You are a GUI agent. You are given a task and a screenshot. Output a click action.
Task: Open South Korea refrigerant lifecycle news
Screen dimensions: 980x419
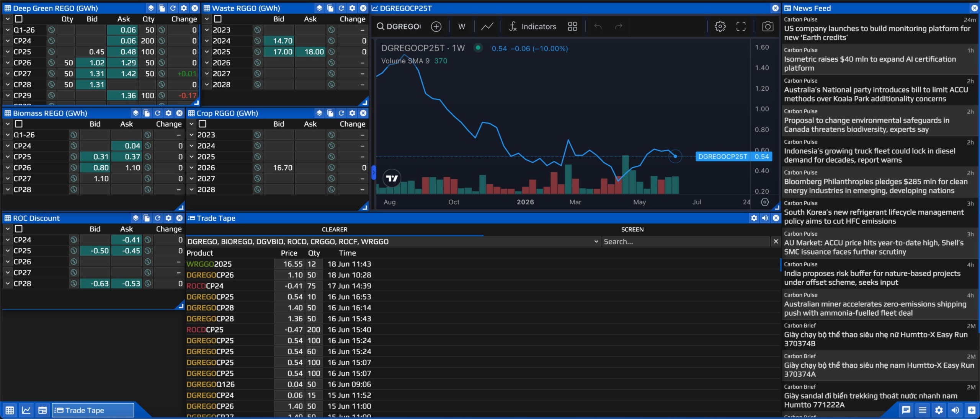(879, 212)
